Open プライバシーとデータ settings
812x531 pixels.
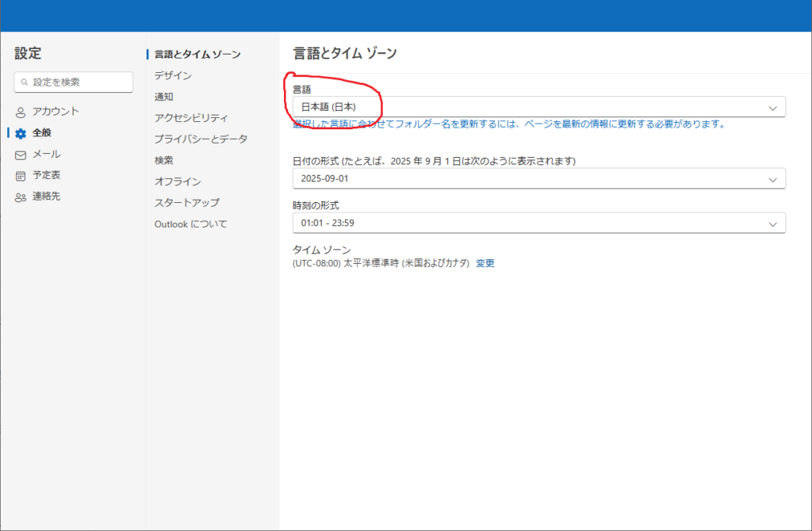(x=201, y=139)
